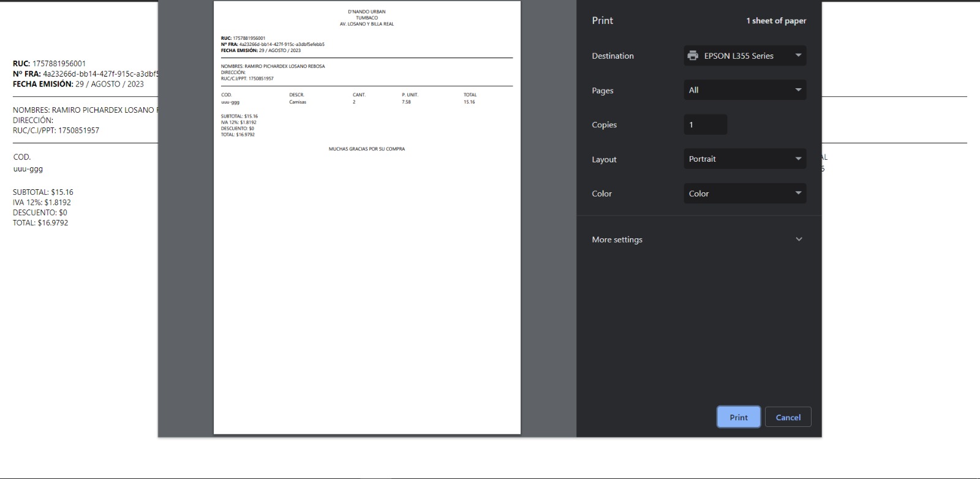Expand More settings with the chevron arrow
Image resolution: width=980 pixels, height=479 pixels.
pos(799,240)
